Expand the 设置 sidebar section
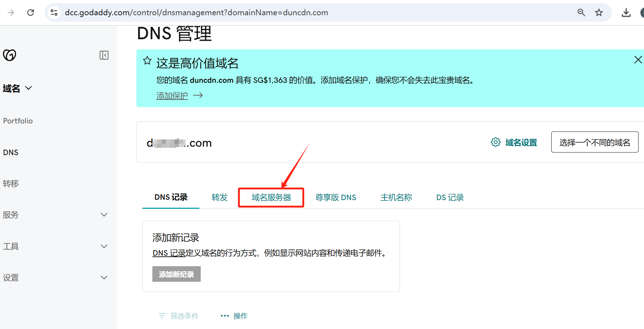 [x=104, y=277]
